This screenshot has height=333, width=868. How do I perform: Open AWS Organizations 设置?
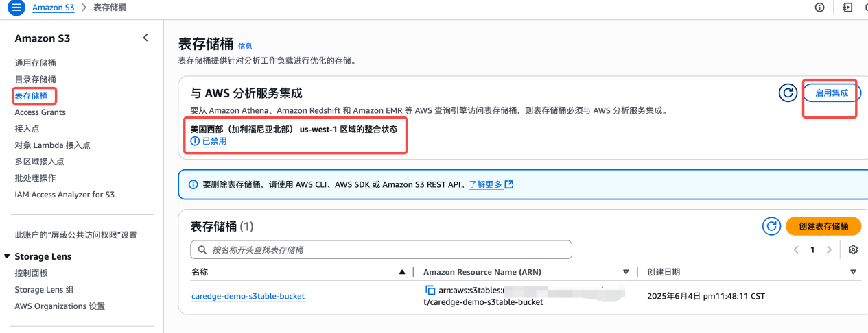60,306
